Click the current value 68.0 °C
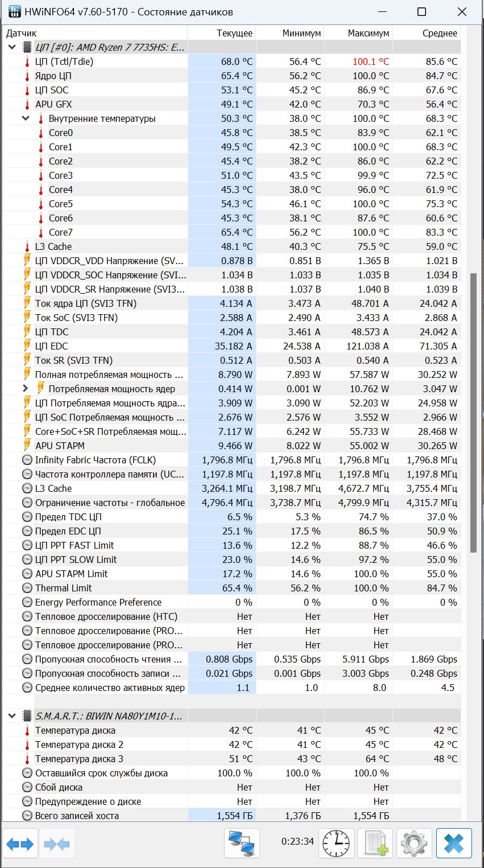484x868 pixels. click(237, 61)
